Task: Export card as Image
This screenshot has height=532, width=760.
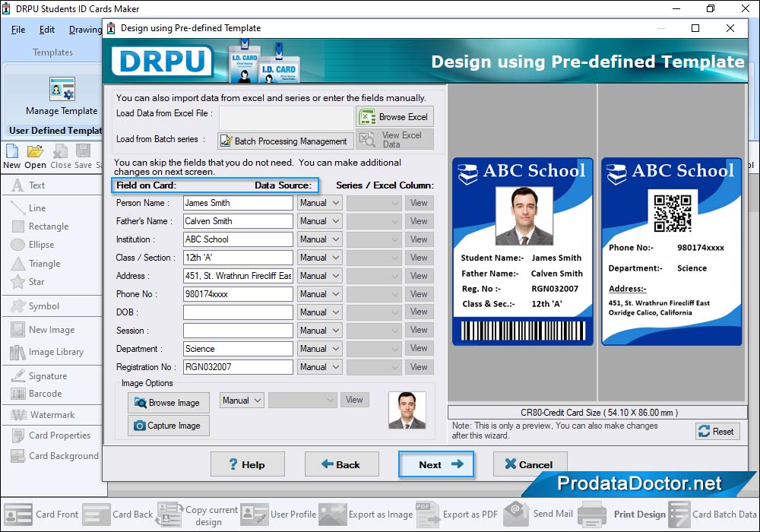Action: [x=366, y=514]
